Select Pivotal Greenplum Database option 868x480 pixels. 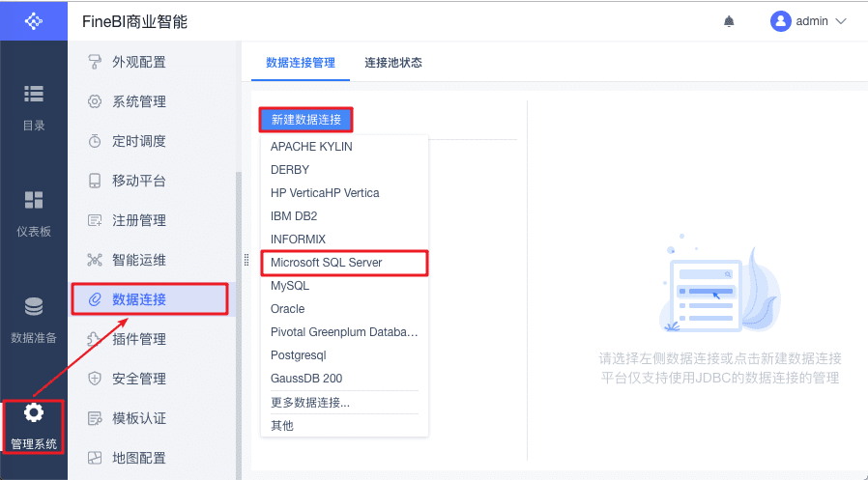pyautogui.click(x=344, y=332)
